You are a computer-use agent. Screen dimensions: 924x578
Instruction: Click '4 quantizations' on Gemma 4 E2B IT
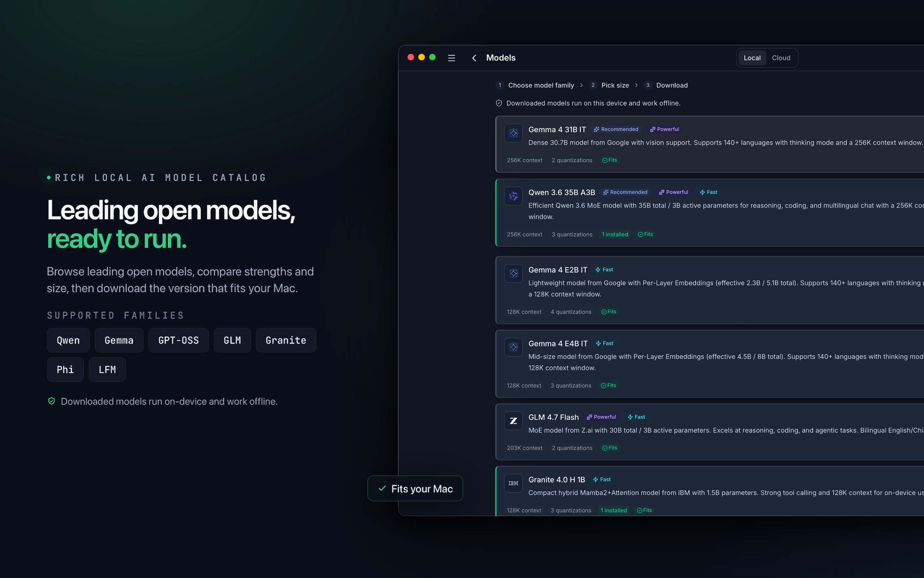[x=571, y=312]
